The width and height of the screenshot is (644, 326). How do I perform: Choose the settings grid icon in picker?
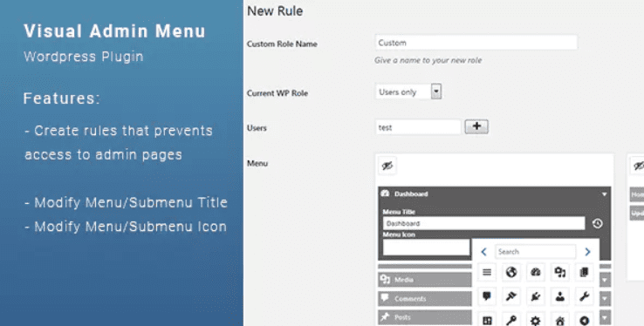[487, 319]
